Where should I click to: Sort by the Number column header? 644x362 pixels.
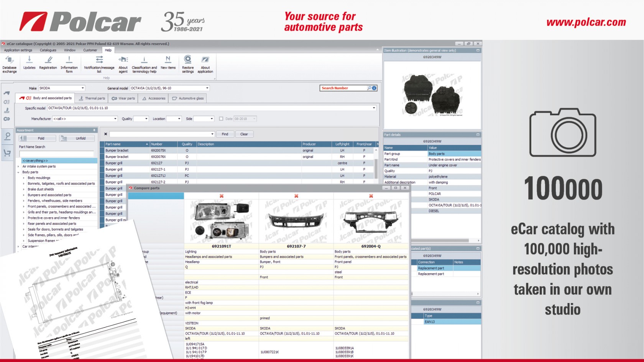164,144
